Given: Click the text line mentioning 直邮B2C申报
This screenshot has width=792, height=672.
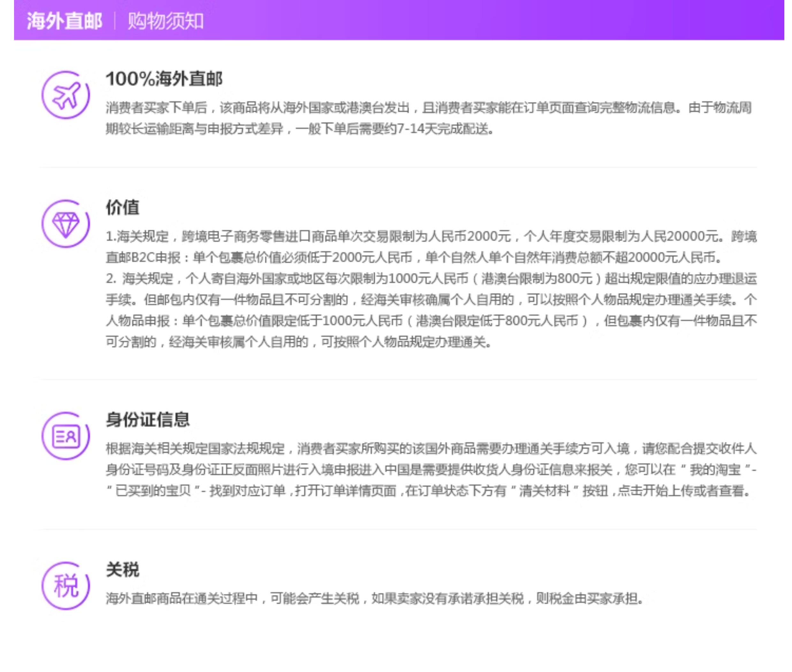Looking at the screenshot, I should [x=413, y=257].
